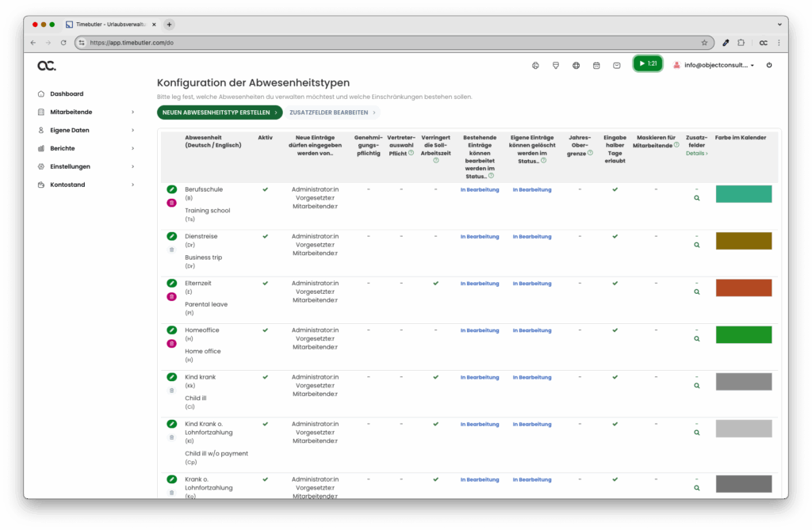Toggle Verringert Soll-Arbeitszeit checkmark for Elternzeit
Screen dimensions: 812x530
[x=435, y=283]
